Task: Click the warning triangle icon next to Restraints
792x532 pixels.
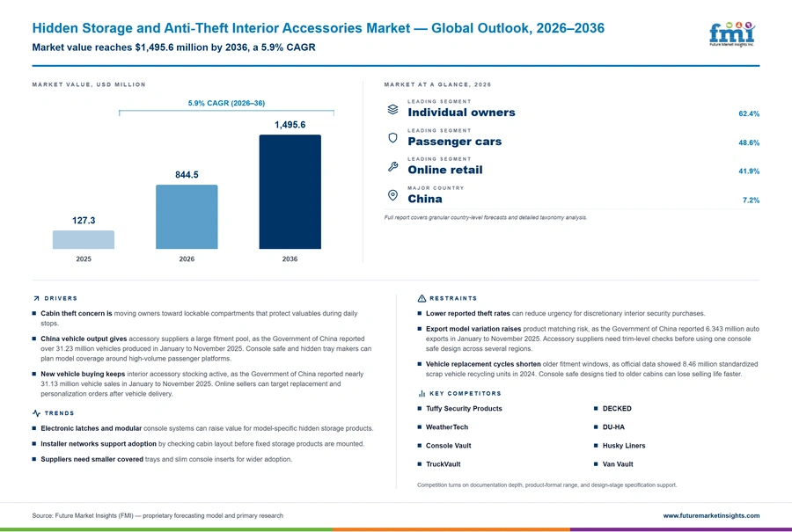Action: [422, 298]
